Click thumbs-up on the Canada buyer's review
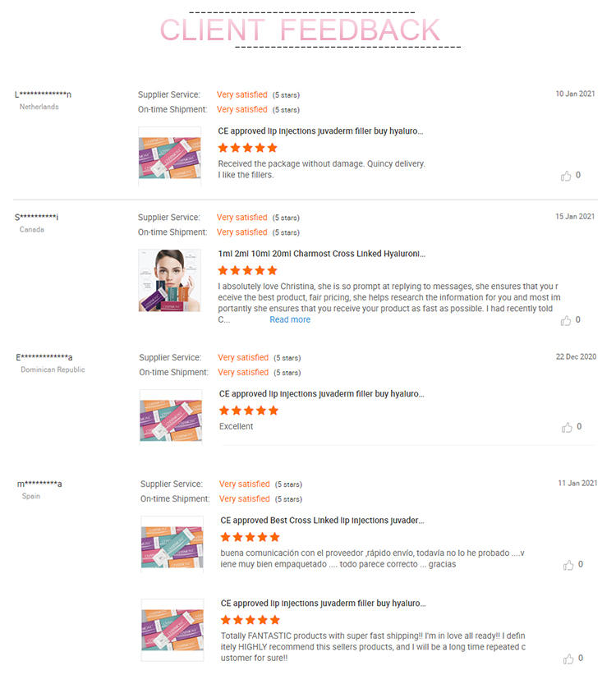 click(566, 320)
